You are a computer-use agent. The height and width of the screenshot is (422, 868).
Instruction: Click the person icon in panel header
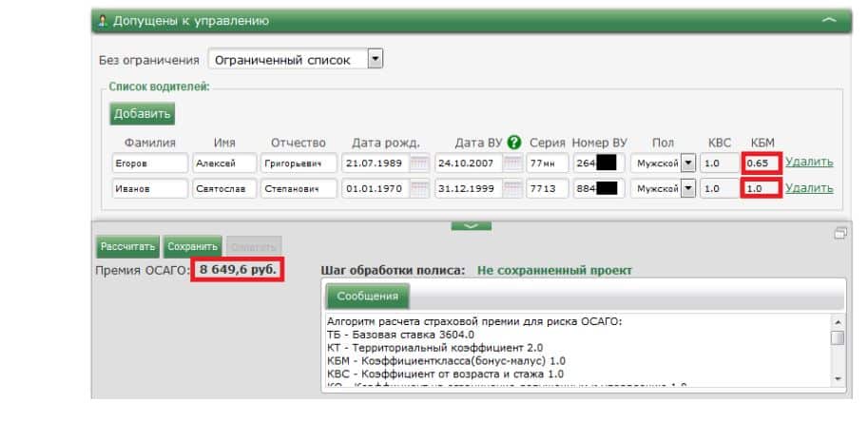[103, 21]
